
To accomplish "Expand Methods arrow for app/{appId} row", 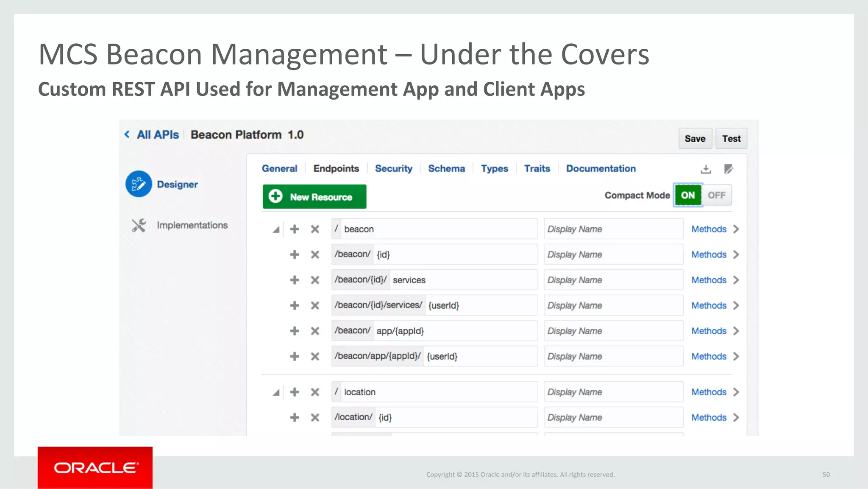I will pos(736,331).
